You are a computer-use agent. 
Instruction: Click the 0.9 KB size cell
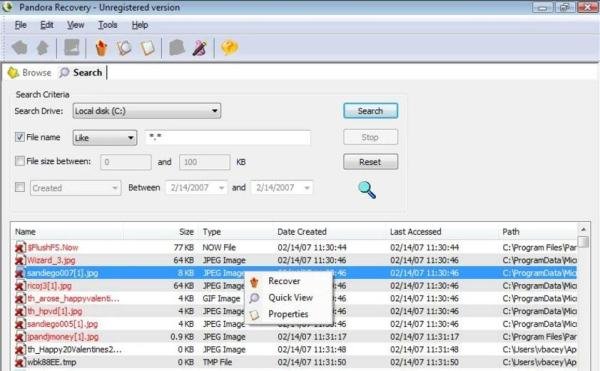[x=182, y=337]
